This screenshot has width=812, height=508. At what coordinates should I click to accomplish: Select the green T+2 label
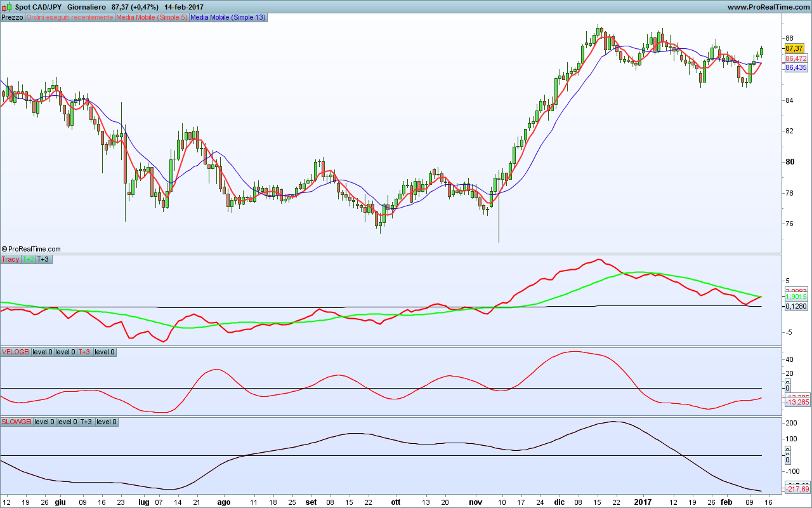click(x=29, y=259)
